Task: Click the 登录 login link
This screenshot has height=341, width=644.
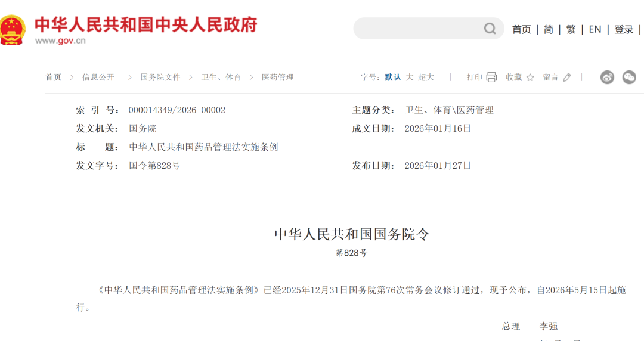Action: tap(624, 29)
